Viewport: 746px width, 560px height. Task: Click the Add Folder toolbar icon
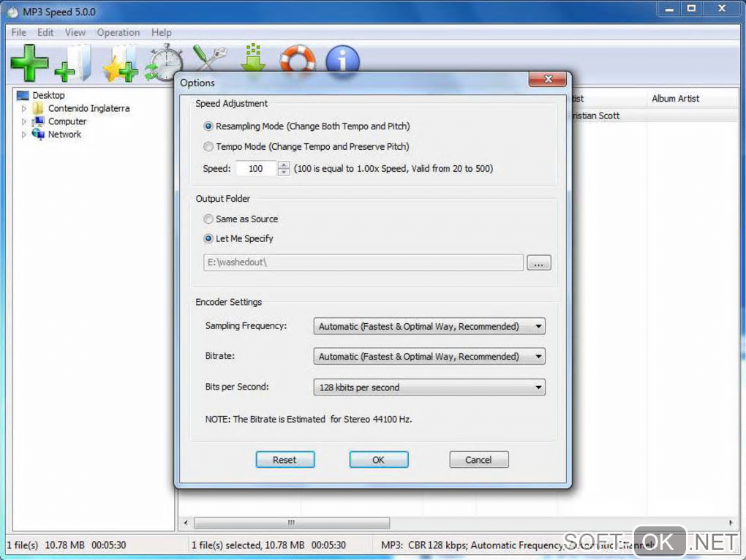73,63
